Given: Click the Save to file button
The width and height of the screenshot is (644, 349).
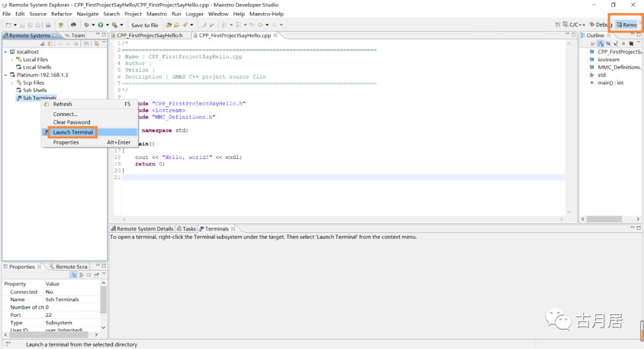Looking at the screenshot, I should pos(144,25).
